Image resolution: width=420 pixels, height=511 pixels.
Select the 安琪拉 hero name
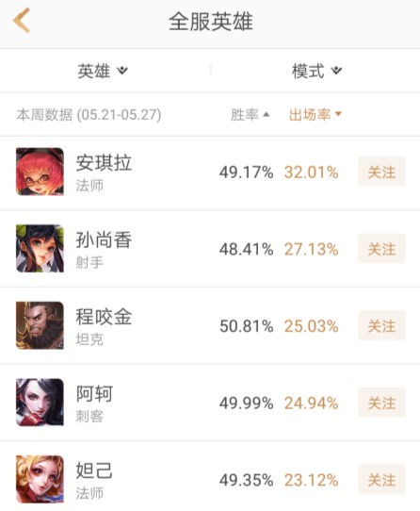coord(104,162)
